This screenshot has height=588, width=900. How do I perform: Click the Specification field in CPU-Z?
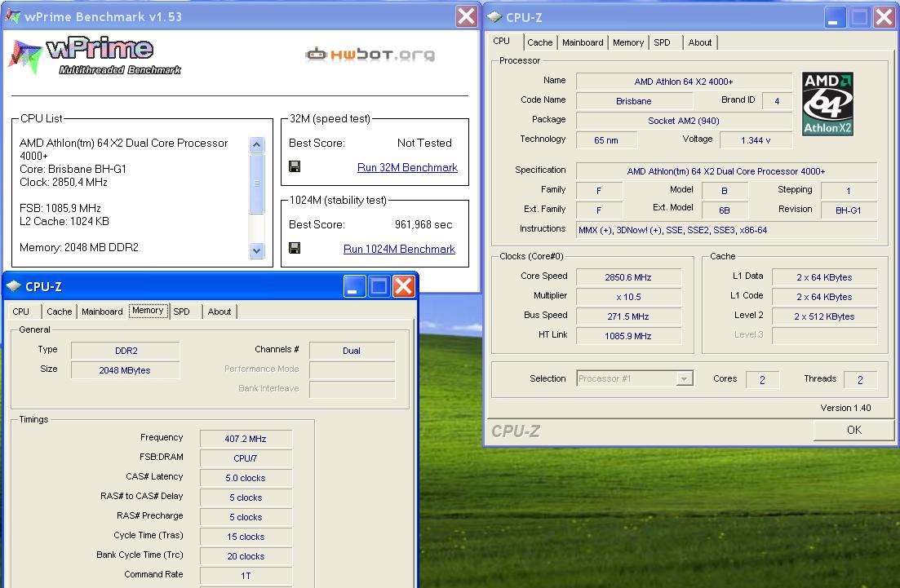point(726,171)
